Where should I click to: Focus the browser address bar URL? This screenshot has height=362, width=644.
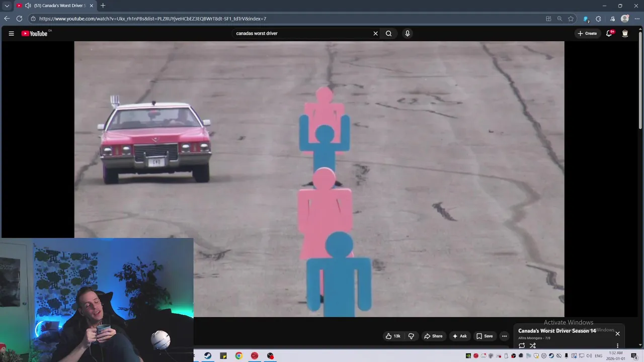pos(152,19)
